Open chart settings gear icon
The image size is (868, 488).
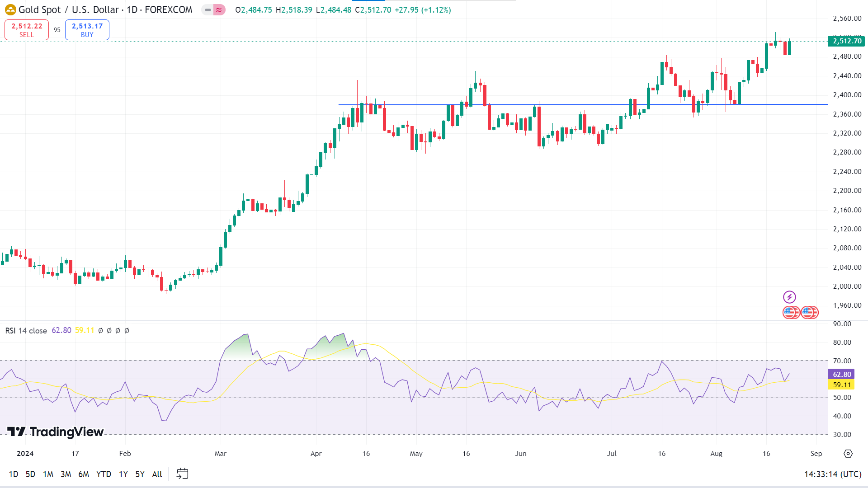(848, 453)
